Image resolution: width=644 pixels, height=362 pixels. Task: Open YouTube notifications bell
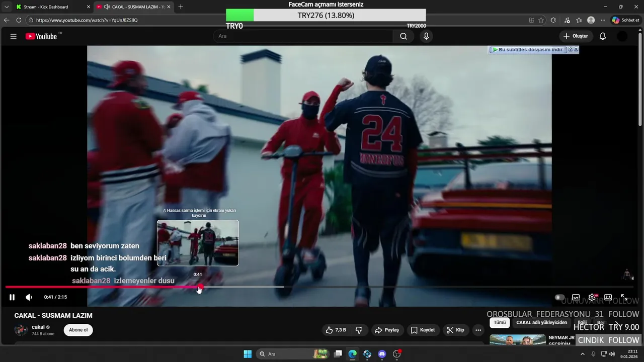[603, 36]
